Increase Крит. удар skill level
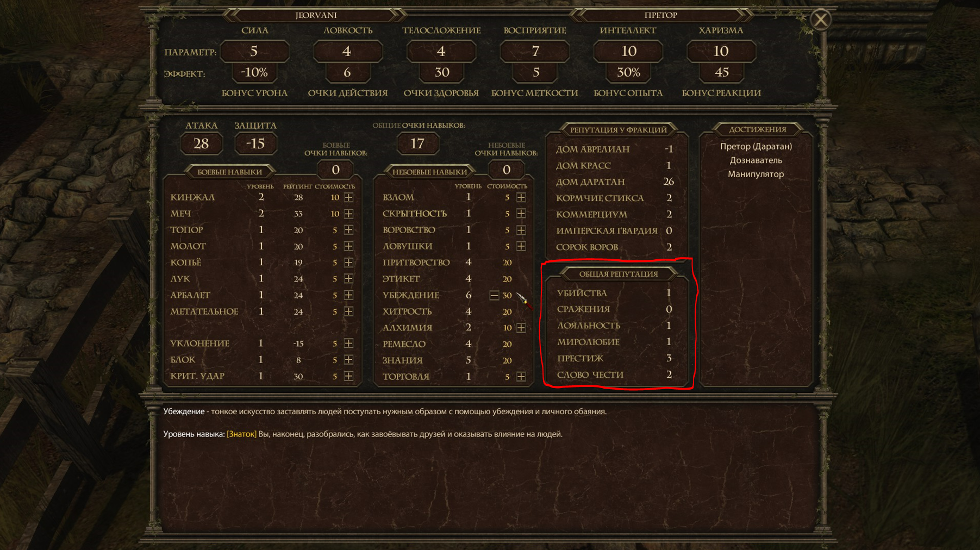Screen dimensions: 980x550 coord(348,376)
